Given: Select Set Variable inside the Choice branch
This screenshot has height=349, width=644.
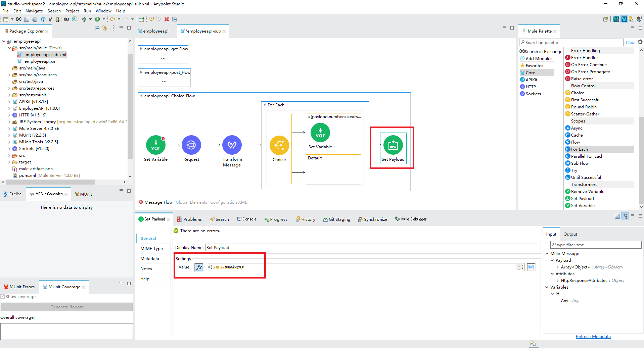Looking at the screenshot, I should (x=320, y=133).
